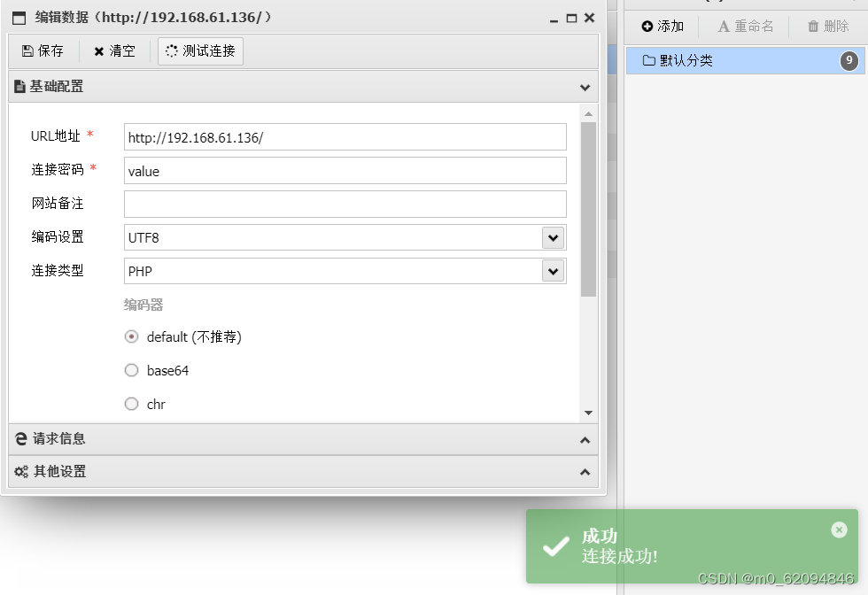Click the folder icon of 默认分类

[648, 60]
